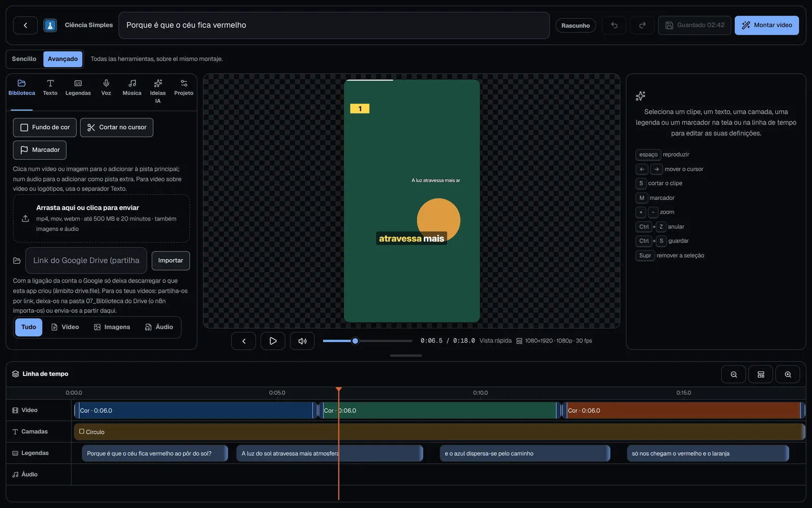Select the orange Cor clip on Vídeo track

tap(683, 410)
